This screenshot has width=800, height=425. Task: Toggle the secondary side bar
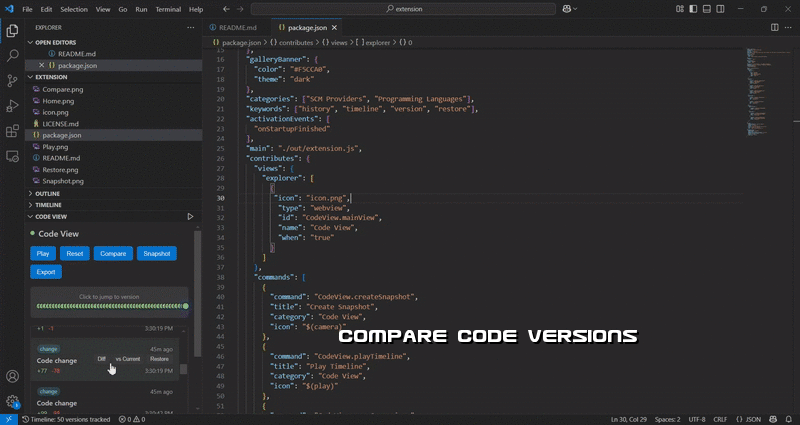pos(720,9)
